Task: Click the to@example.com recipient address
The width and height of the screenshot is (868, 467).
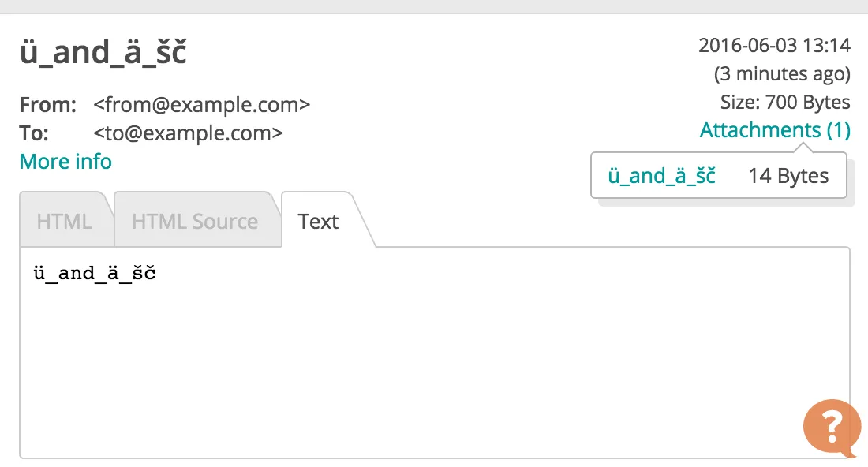Action: click(x=188, y=133)
